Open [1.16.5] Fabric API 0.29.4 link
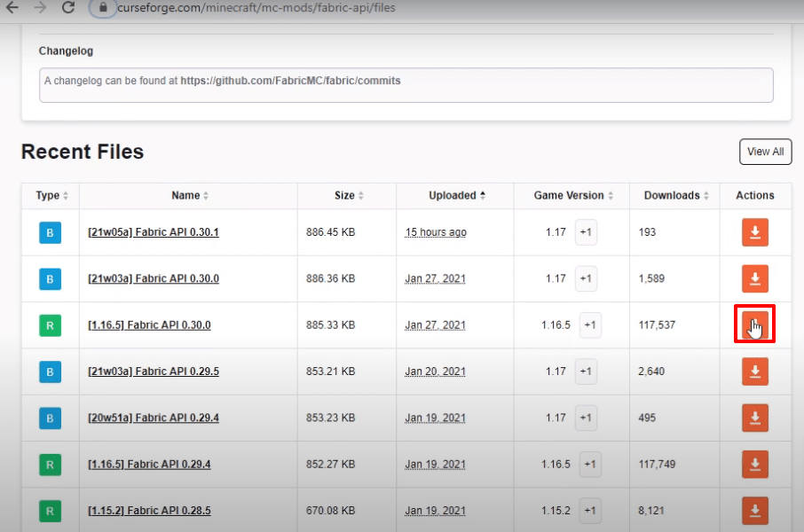 click(x=149, y=465)
